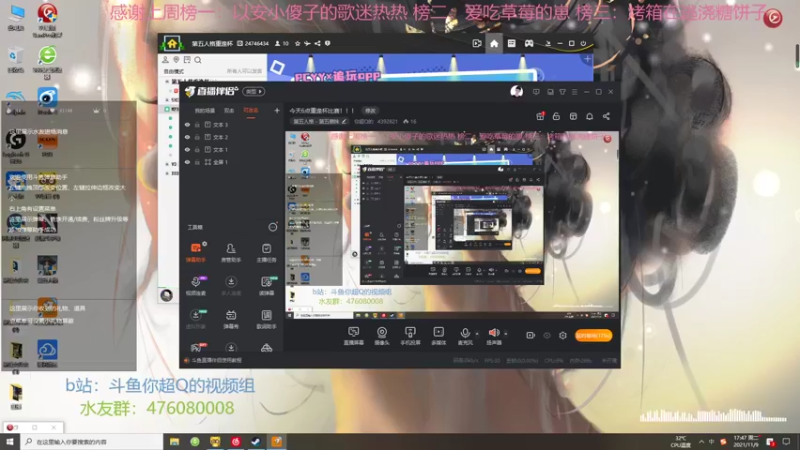Click the red play icon at top right corner
Screen dimensions: 800x450
click(x=773, y=18)
